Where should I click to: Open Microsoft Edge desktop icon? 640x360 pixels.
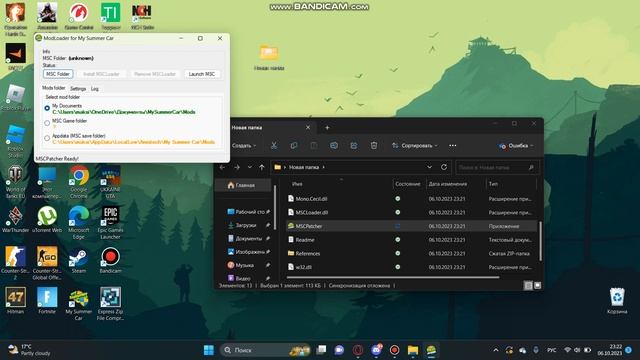[x=78, y=222]
